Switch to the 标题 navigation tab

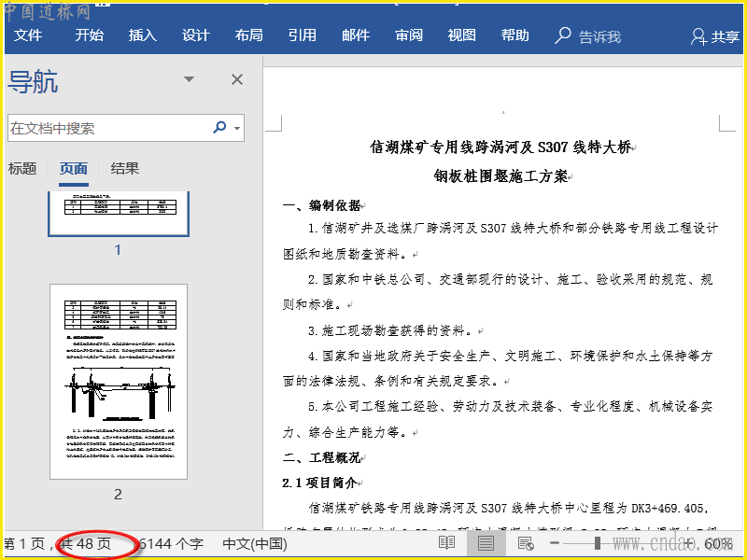[22, 169]
